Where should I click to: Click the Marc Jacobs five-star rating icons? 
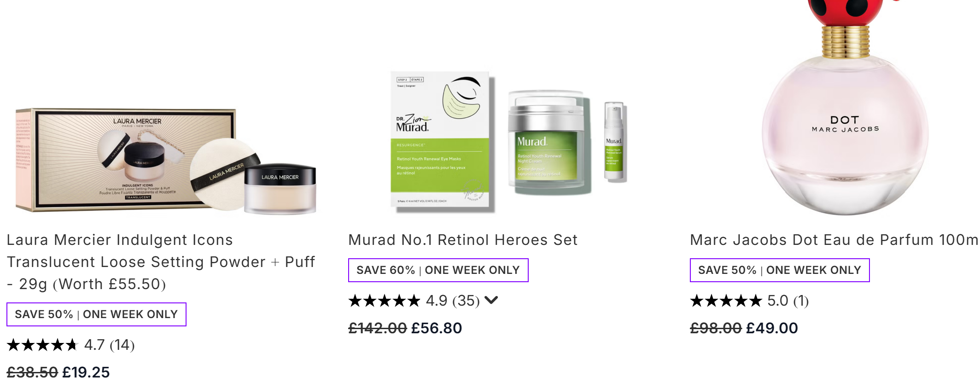(x=726, y=301)
